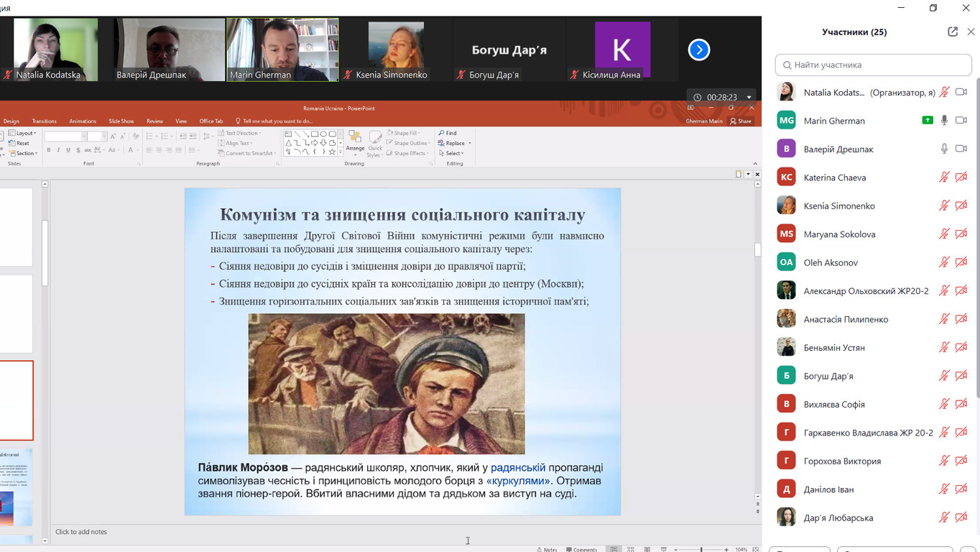This screenshot has height=552, width=980.
Task: Open the Slide Show ribbon tab
Action: [x=121, y=121]
